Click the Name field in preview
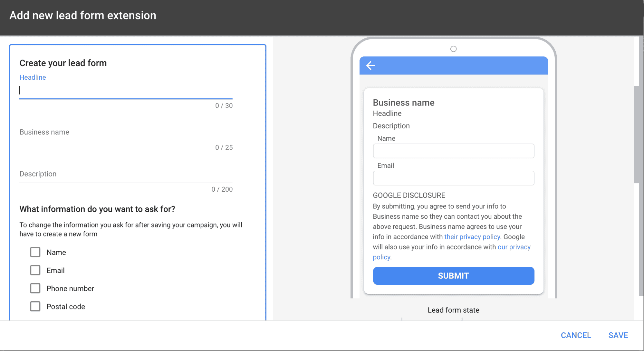The image size is (644, 351). (453, 151)
